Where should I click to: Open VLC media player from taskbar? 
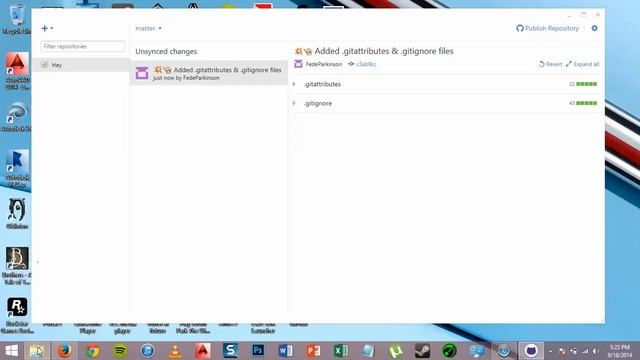click(175, 351)
